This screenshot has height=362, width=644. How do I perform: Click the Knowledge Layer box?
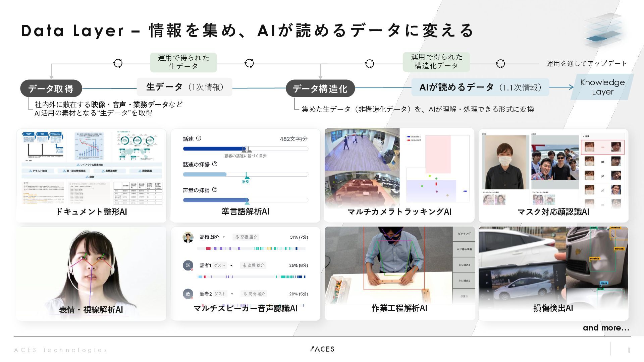(x=602, y=87)
